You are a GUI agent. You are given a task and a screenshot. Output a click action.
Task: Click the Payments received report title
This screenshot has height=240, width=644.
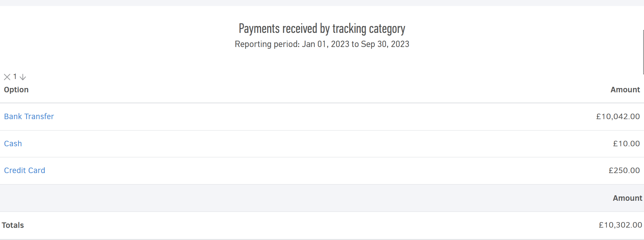[x=322, y=29]
